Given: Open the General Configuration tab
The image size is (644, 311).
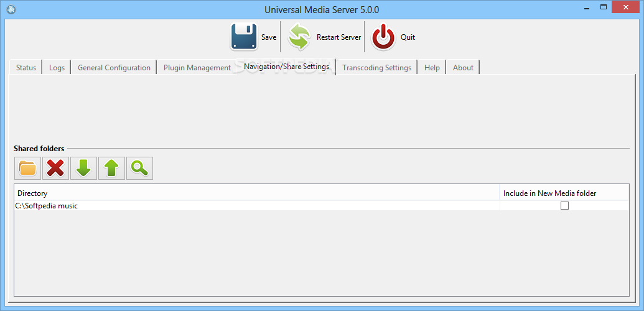Looking at the screenshot, I should 114,68.
